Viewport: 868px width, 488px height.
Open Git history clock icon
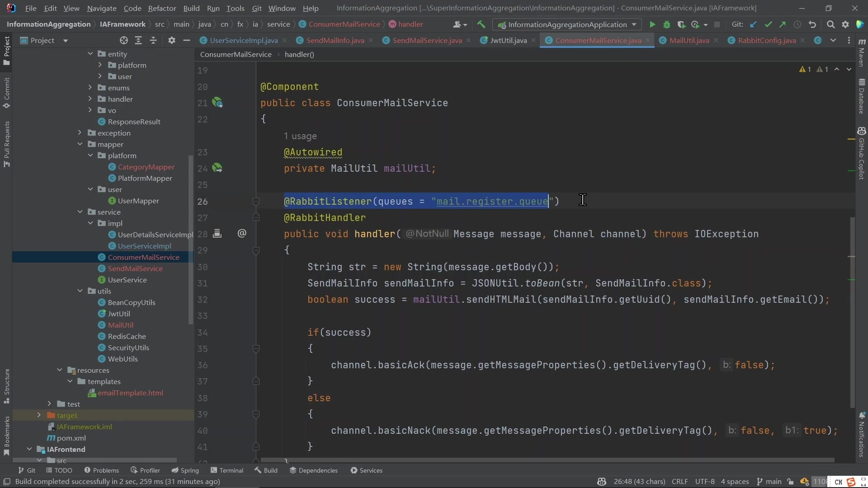pyautogui.click(x=797, y=24)
